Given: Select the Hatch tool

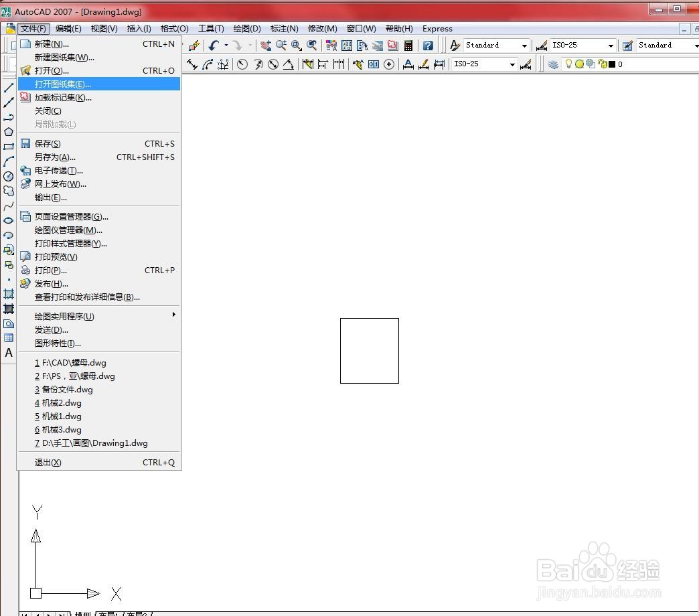Looking at the screenshot, I should point(9,294).
